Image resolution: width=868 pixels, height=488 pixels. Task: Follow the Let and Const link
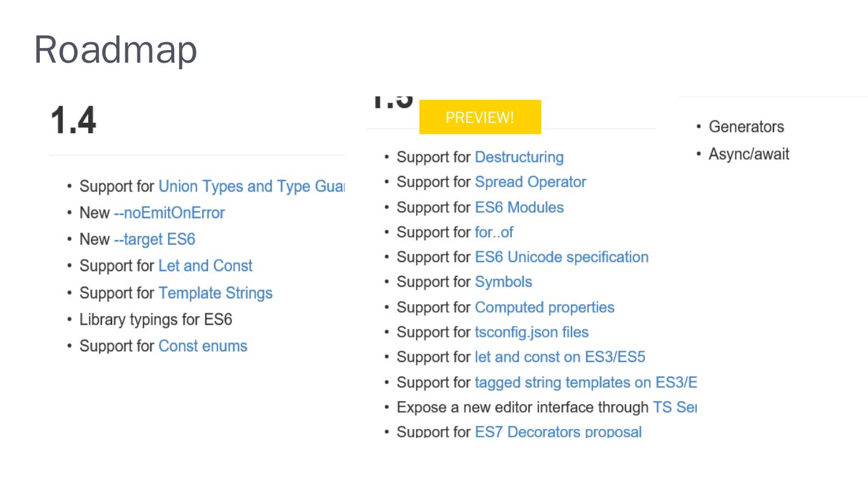coord(205,266)
